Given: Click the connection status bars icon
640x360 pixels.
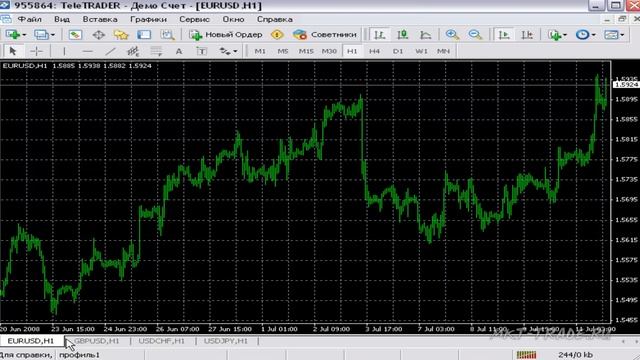Looking at the screenshot, I should (x=527, y=355).
